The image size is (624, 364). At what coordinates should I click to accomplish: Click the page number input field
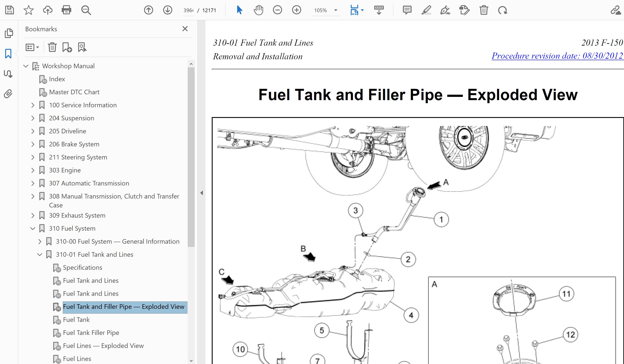pyautogui.click(x=188, y=10)
